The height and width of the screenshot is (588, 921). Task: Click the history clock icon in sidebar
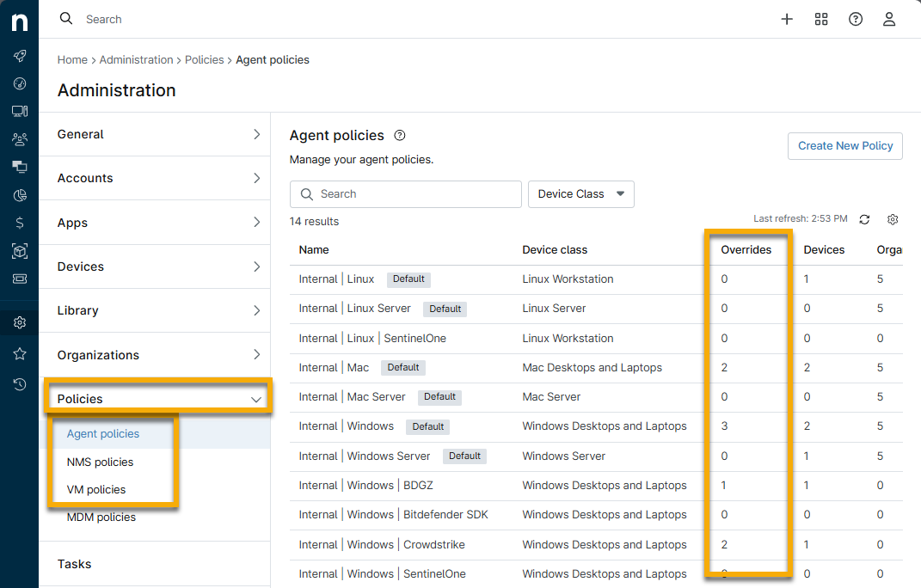pyautogui.click(x=20, y=383)
